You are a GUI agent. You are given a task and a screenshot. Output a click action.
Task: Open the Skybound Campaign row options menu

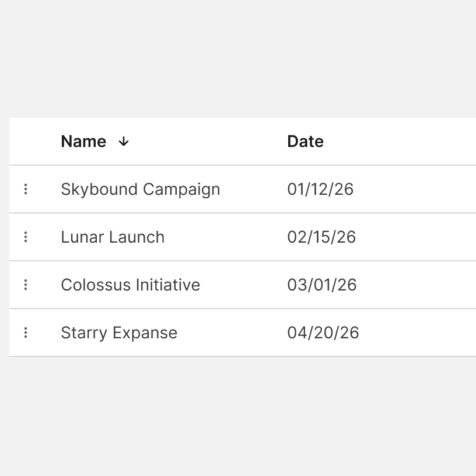pyautogui.click(x=26, y=189)
